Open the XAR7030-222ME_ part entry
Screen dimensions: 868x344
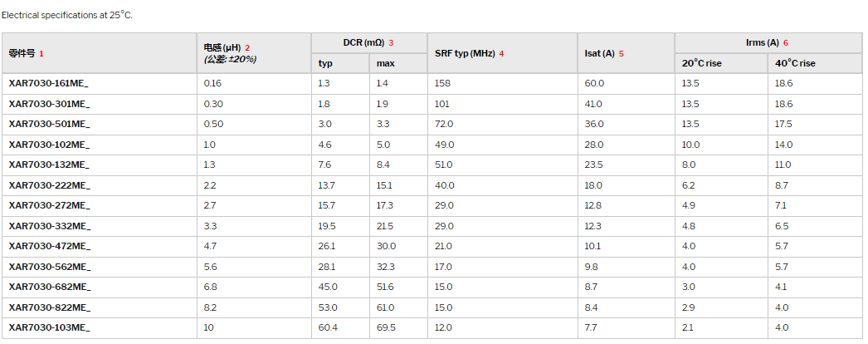click(49, 185)
